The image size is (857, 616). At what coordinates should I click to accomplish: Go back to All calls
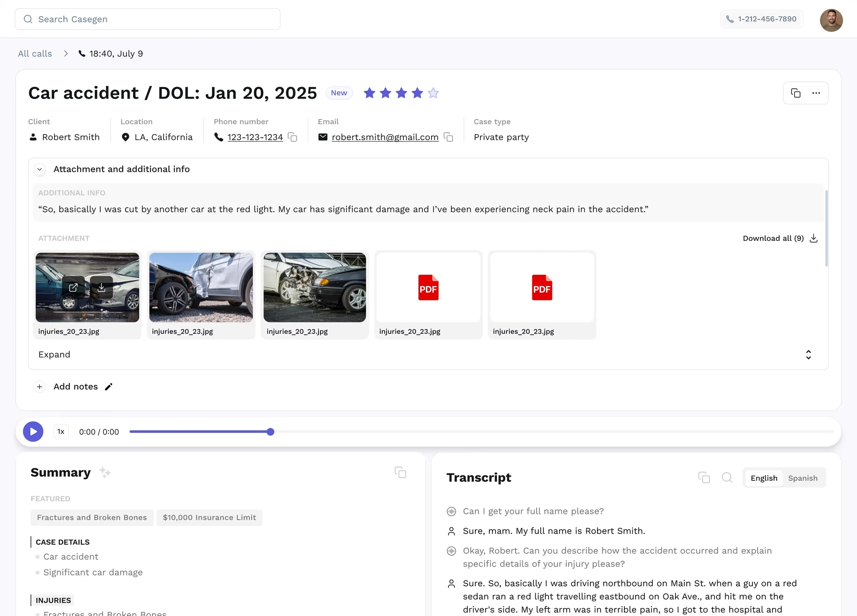click(x=35, y=54)
